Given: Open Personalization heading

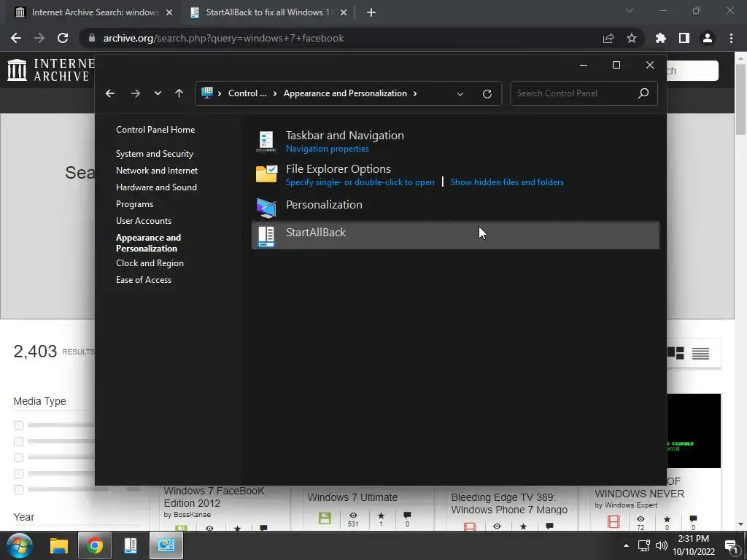Looking at the screenshot, I should tap(324, 204).
